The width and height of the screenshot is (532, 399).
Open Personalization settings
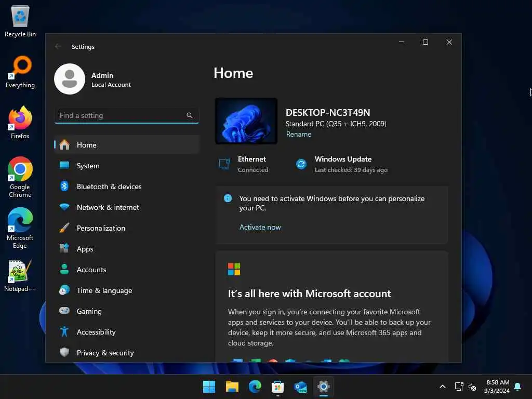127,228
